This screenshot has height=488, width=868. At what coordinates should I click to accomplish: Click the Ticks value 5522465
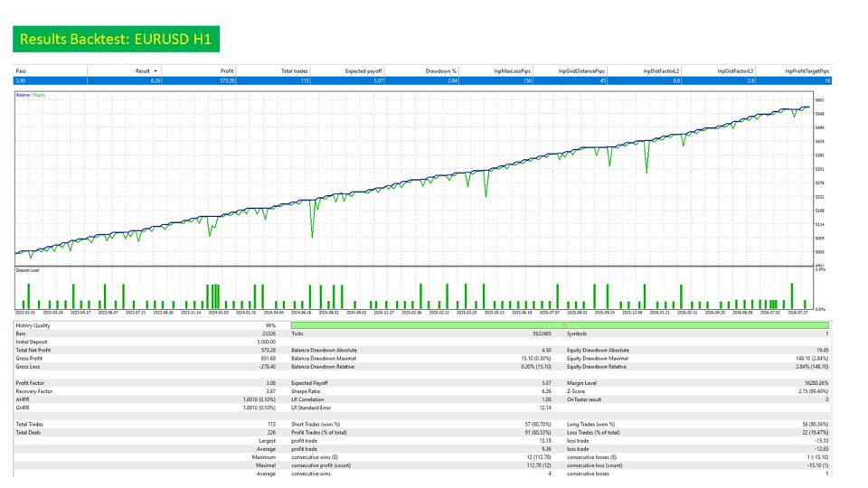(542, 333)
